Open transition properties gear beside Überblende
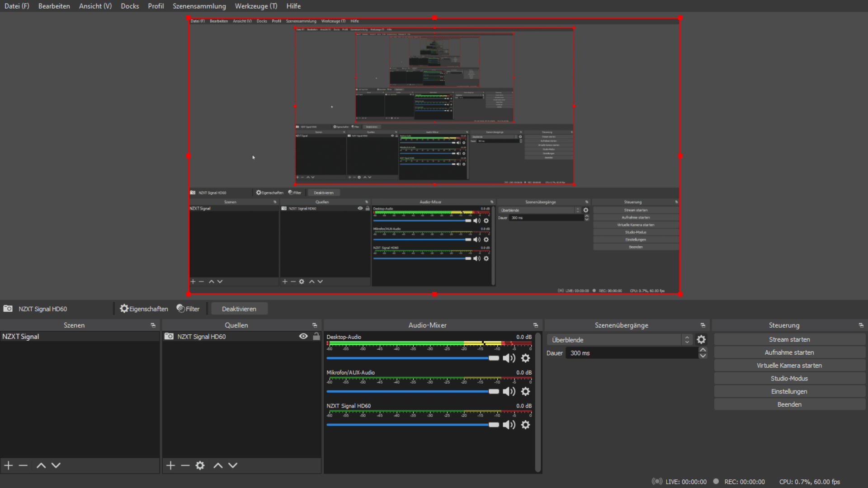 coord(701,340)
